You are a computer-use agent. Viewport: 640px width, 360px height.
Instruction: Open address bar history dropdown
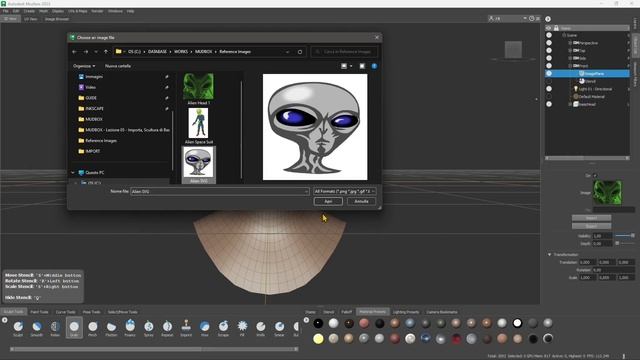point(287,52)
